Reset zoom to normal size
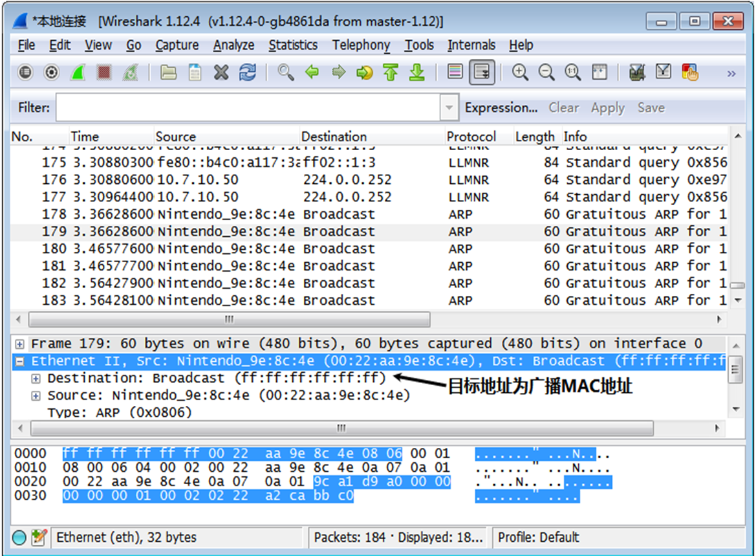The width and height of the screenshot is (756, 556). click(573, 72)
